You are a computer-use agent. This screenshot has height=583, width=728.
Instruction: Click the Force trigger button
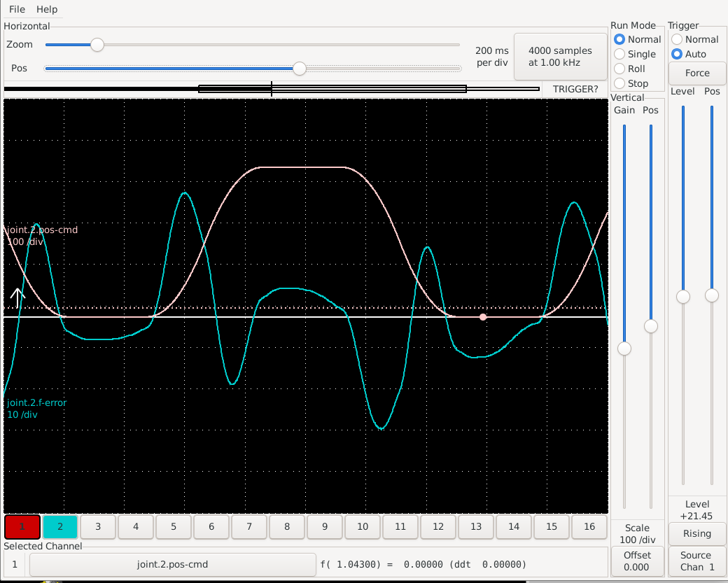coord(697,73)
